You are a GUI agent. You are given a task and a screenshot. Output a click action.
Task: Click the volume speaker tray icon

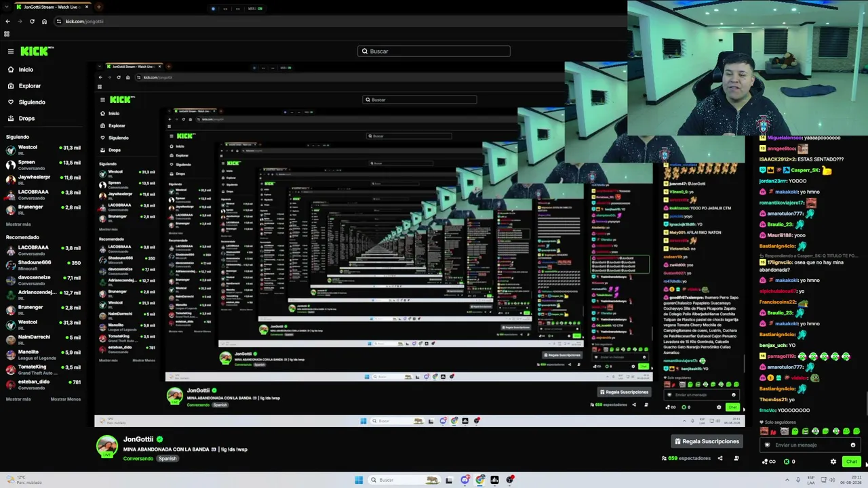(x=831, y=480)
